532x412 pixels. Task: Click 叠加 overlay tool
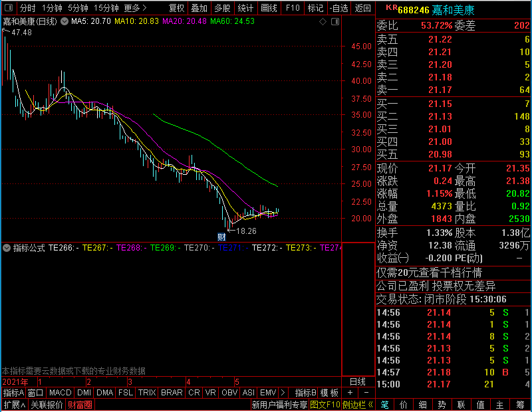pos(199,8)
